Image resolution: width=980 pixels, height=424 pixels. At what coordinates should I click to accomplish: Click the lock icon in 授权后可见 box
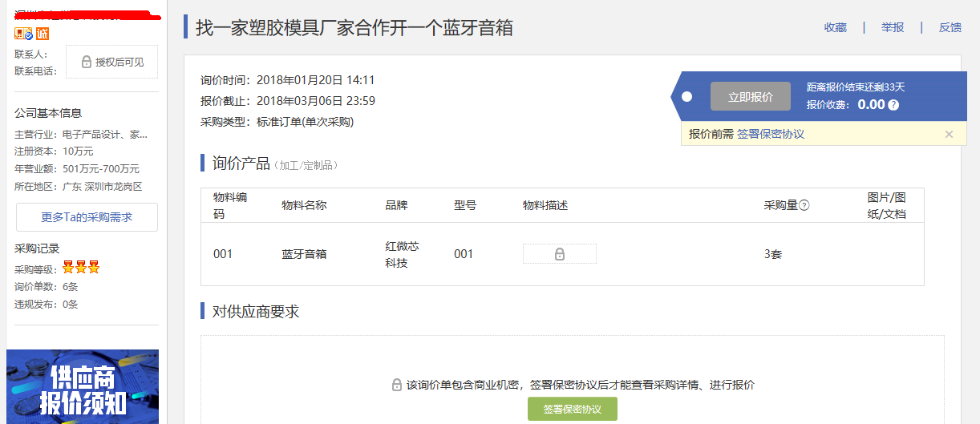coord(86,62)
